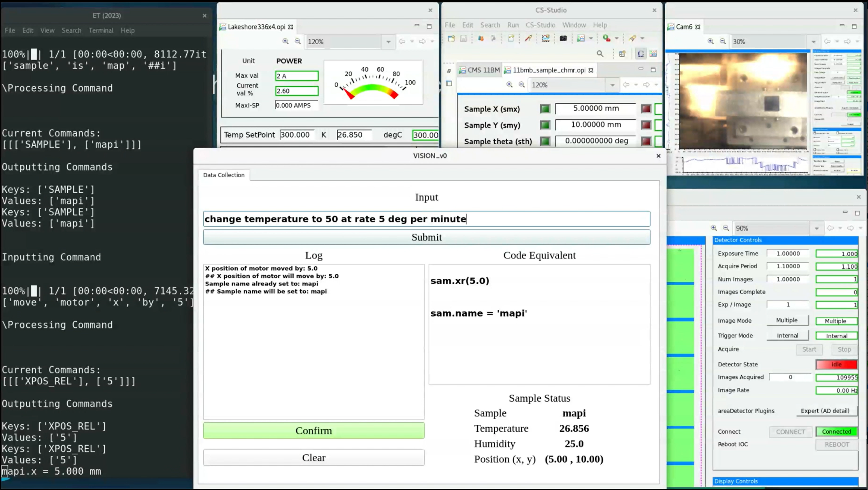The height and width of the screenshot is (490, 868).
Task: Click the new window icon in CS-Studio toolbar
Action: click(x=451, y=38)
